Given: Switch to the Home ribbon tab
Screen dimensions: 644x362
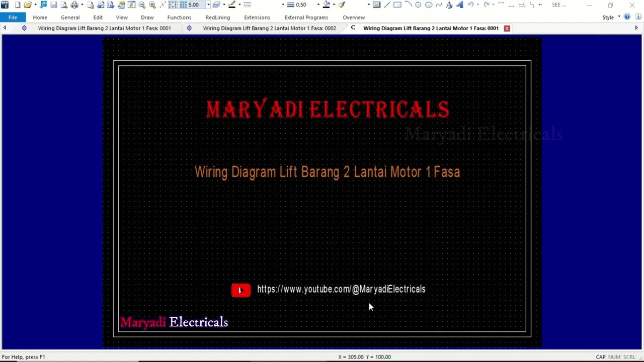Looking at the screenshot, I should (x=40, y=17).
